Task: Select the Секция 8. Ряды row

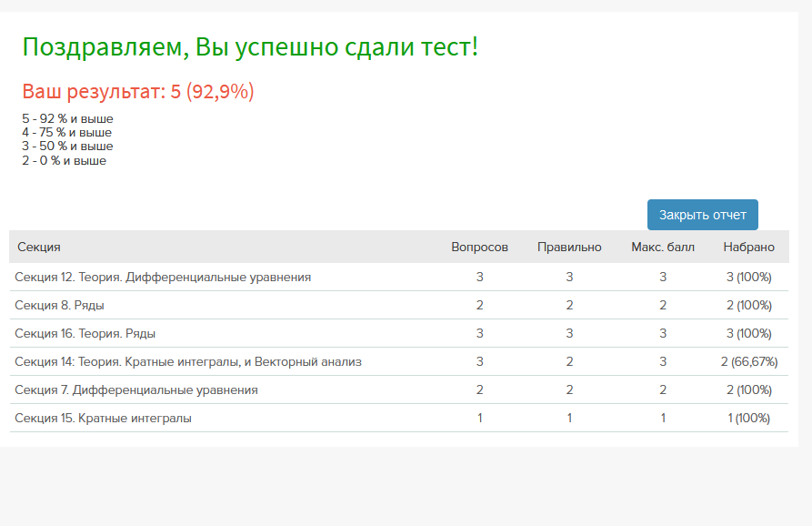Action: pyautogui.click(x=399, y=305)
